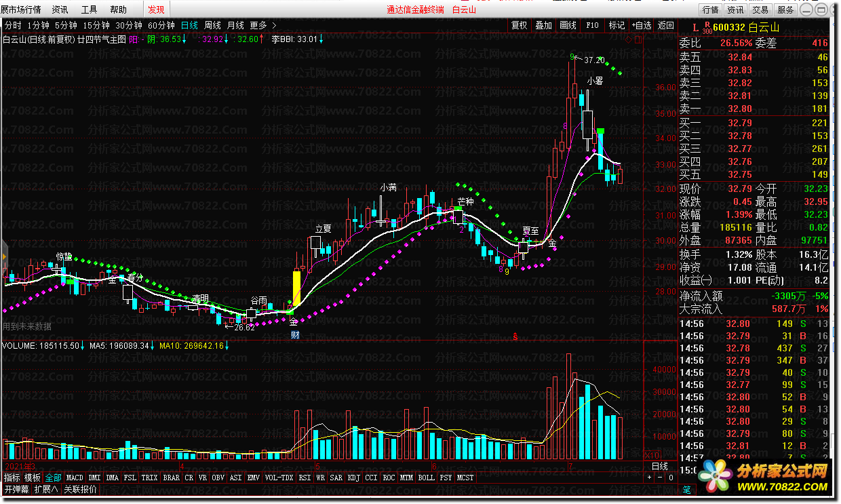Apply the DMI indicator
Image resolution: width=841 pixels, height=504 pixels.
[x=95, y=478]
